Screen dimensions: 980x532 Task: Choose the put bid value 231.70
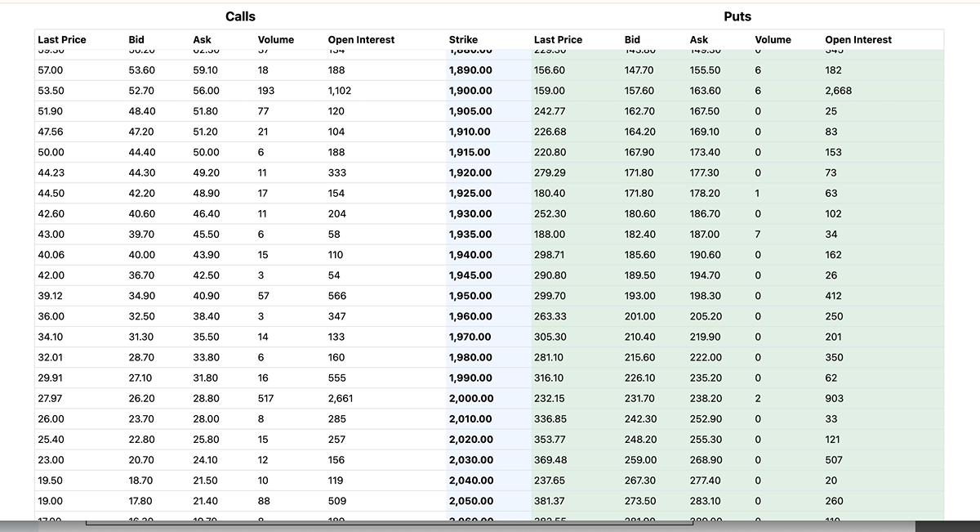[x=639, y=399]
